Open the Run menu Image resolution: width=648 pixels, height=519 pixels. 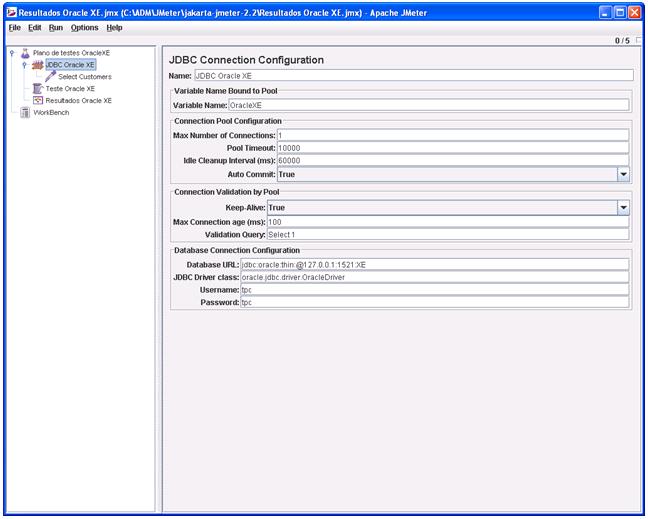[56, 27]
